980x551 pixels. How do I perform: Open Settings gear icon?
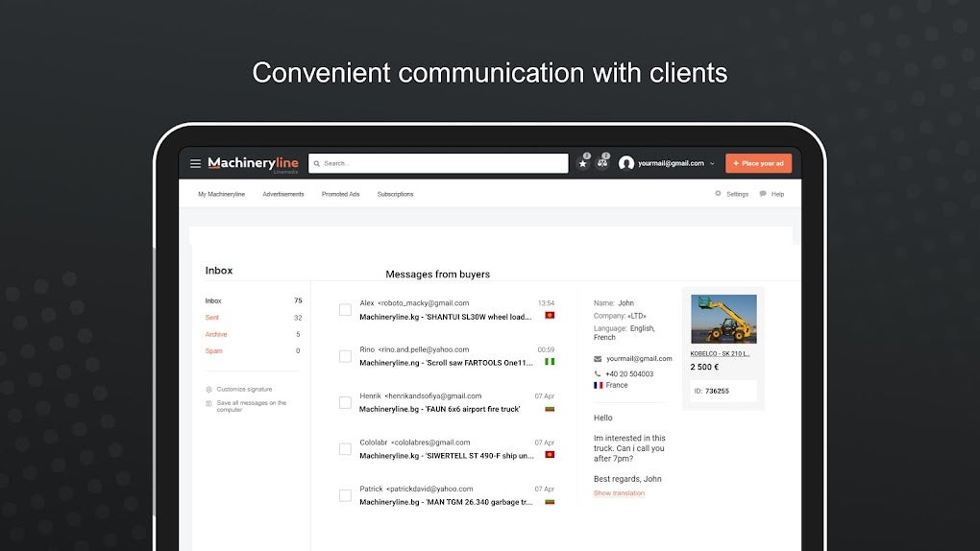click(x=718, y=194)
